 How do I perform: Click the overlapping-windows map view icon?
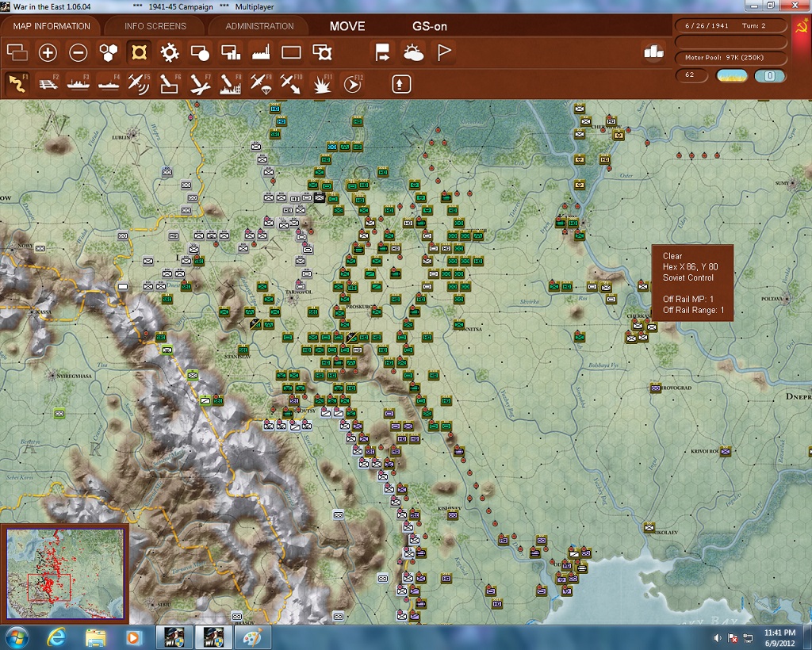click(17, 52)
